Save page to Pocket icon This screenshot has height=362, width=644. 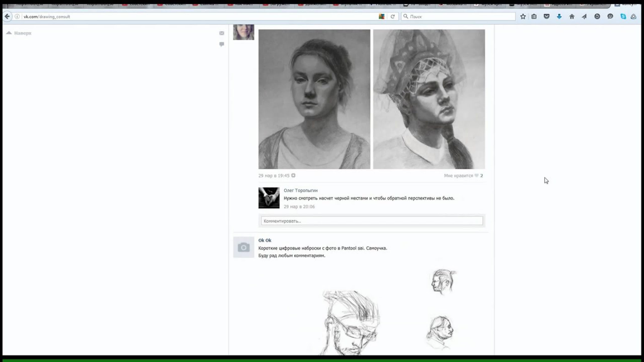point(547,16)
